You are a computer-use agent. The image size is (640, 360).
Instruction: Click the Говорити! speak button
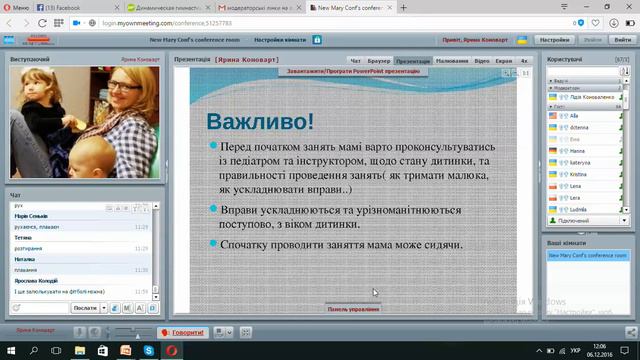(x=183, y=333)
